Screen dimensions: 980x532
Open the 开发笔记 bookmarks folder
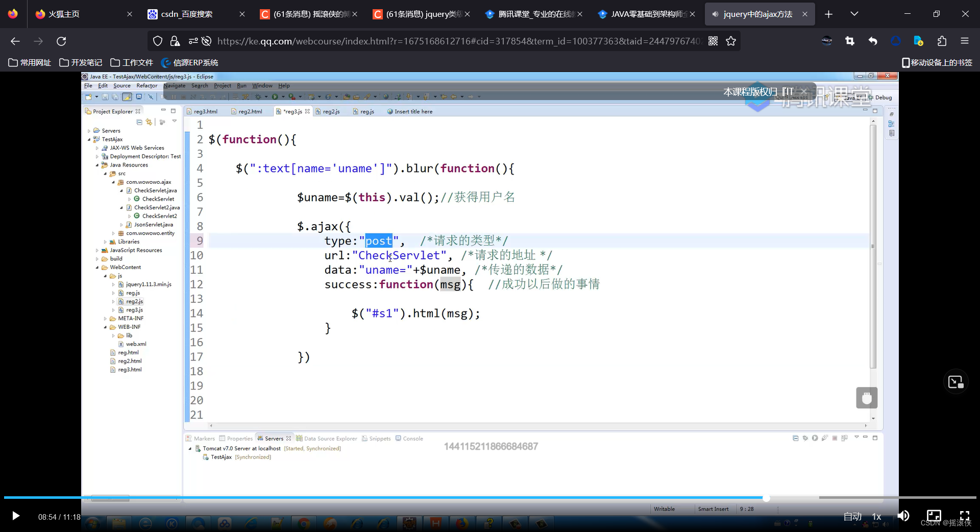click(x=81, y=62)
